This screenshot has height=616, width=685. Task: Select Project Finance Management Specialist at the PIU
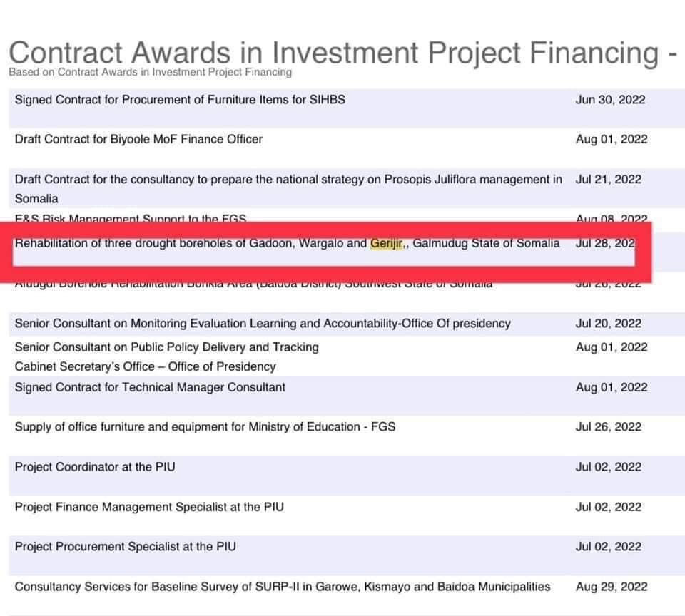[149, 507]
